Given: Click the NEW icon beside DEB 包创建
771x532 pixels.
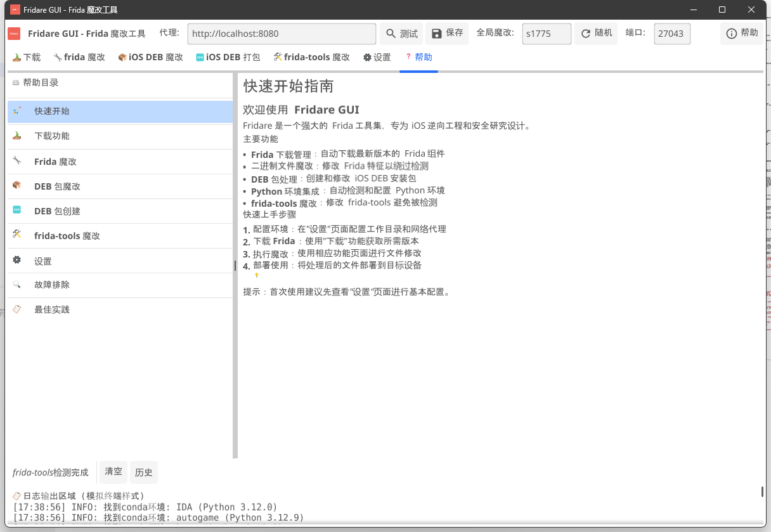Looking at the screenshot, I should click(17, 209).
